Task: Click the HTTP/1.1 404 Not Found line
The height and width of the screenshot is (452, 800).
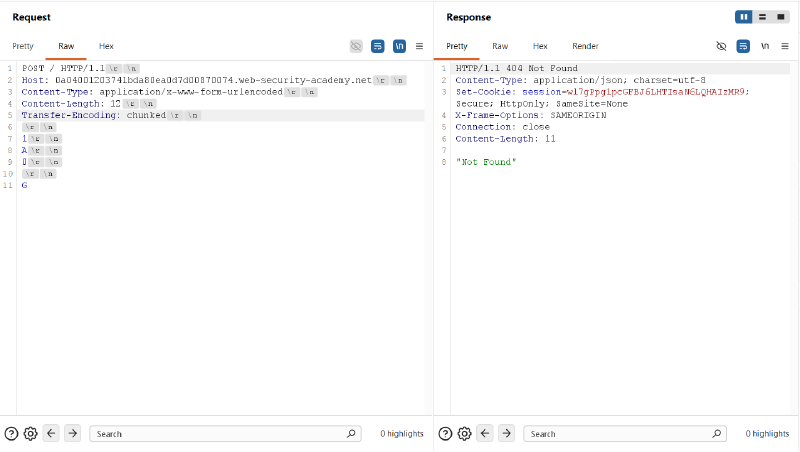Action: [x=516, y=68]
